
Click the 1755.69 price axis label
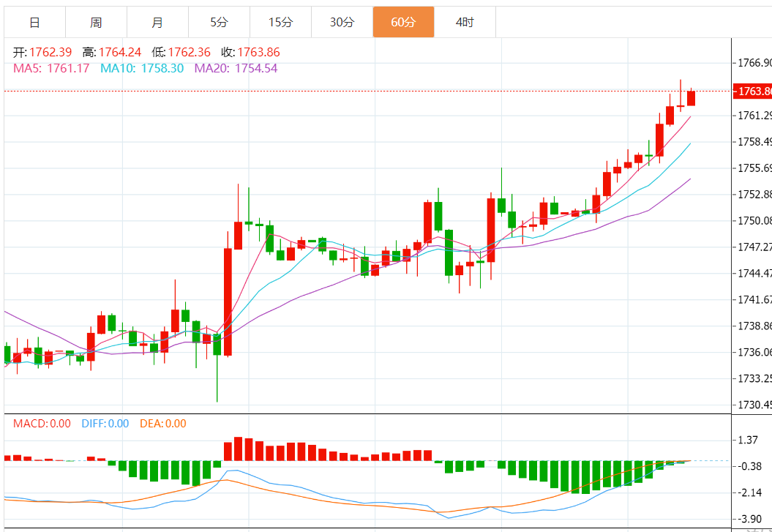(754, 168)
